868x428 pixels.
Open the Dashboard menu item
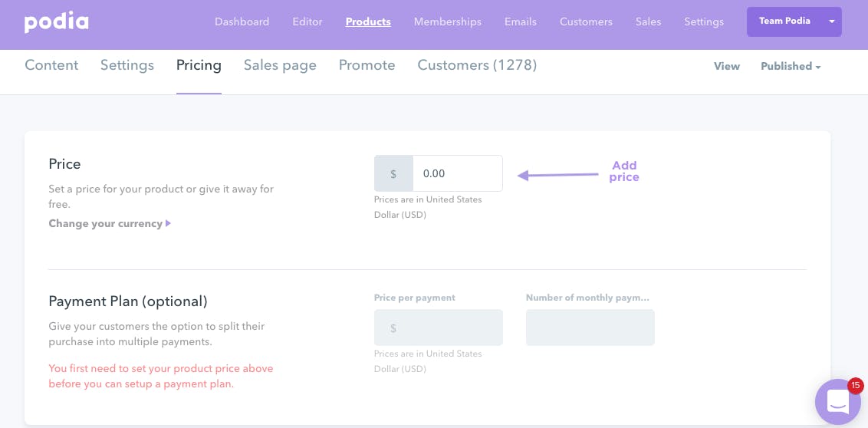[x=242, y=22]
